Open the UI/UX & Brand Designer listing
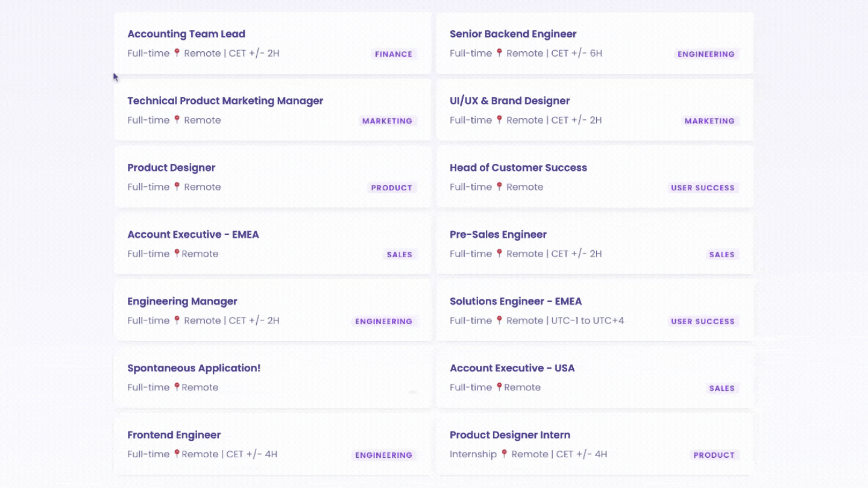The image size is (868, 488). [509, 101]
